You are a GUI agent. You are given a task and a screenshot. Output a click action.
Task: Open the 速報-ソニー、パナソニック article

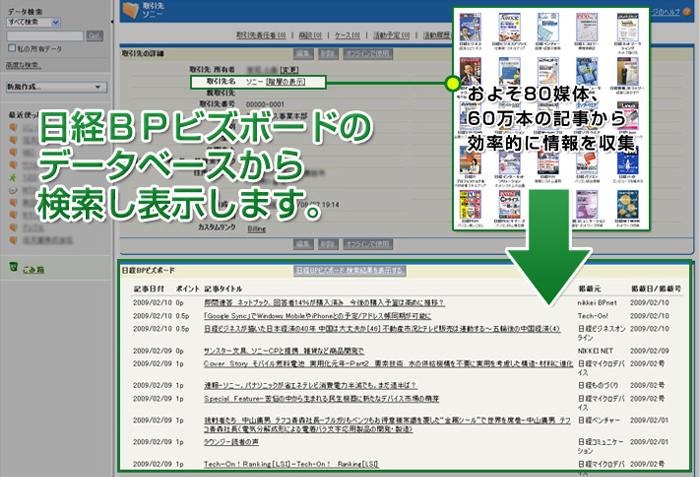[311, 385]
